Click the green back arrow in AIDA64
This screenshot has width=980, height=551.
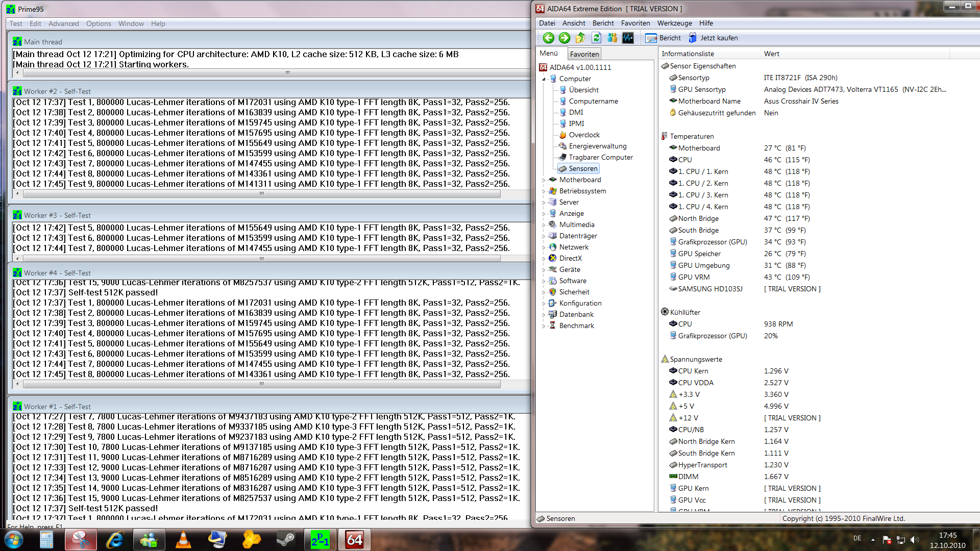[549, 38]
